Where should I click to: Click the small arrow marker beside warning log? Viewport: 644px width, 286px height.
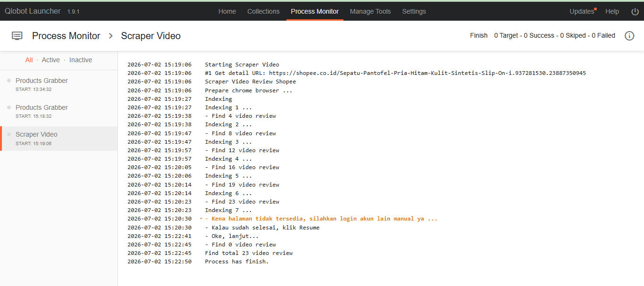[201, 219]
